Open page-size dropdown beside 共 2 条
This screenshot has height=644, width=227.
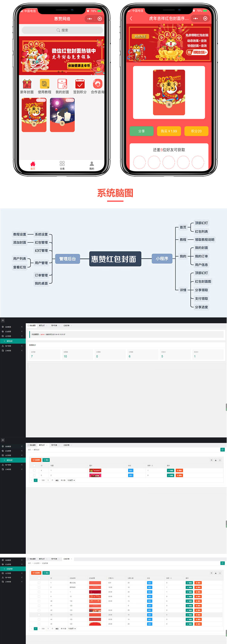click(71, 480)
